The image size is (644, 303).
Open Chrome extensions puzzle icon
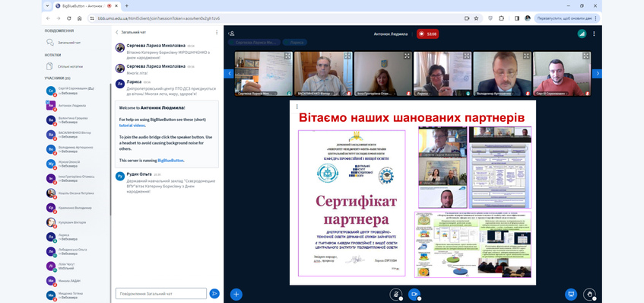coord(502,18)
